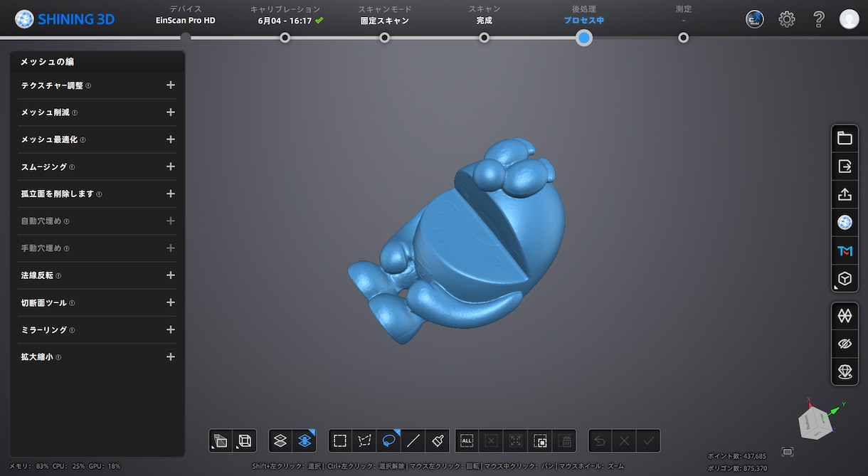The width and height of the screenshot is (868, 476).
Task: Click the export/save file icon on right
Action: 845,166
